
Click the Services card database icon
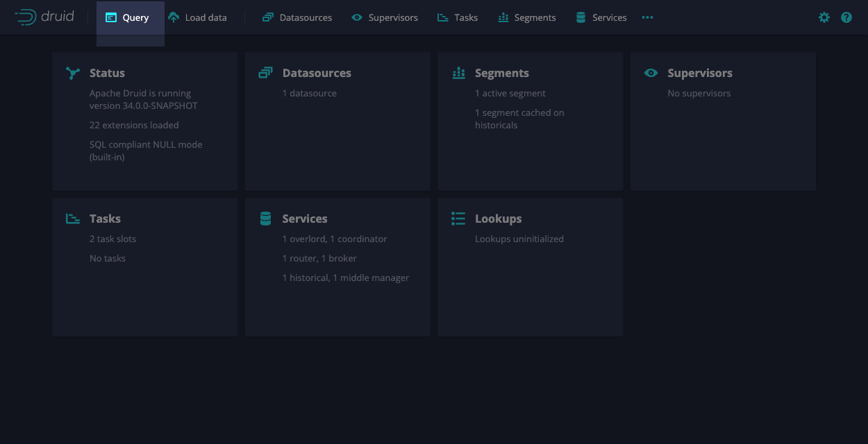coord(265,219)
